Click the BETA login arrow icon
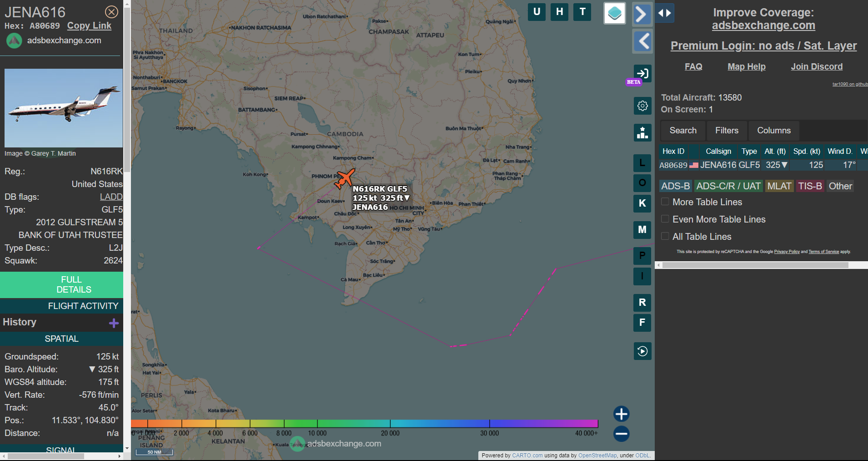The width and height of the screenshot is (868, 461). (x=642, y=73)
